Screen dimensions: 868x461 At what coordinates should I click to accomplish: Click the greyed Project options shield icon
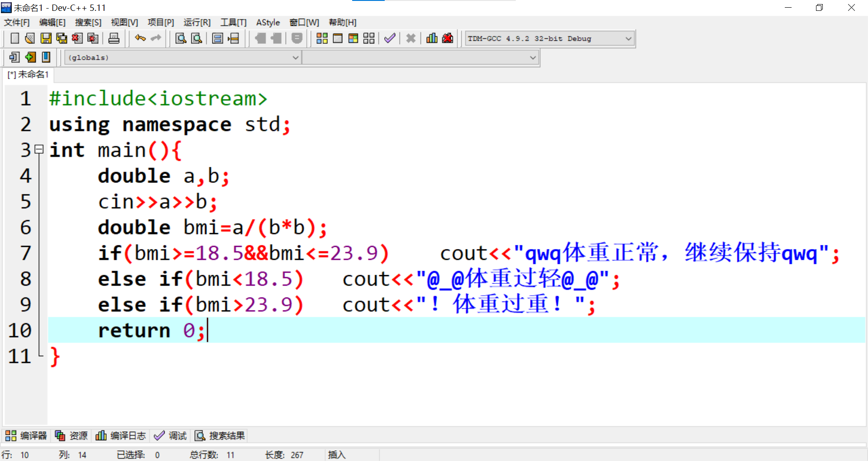(297, 38)
